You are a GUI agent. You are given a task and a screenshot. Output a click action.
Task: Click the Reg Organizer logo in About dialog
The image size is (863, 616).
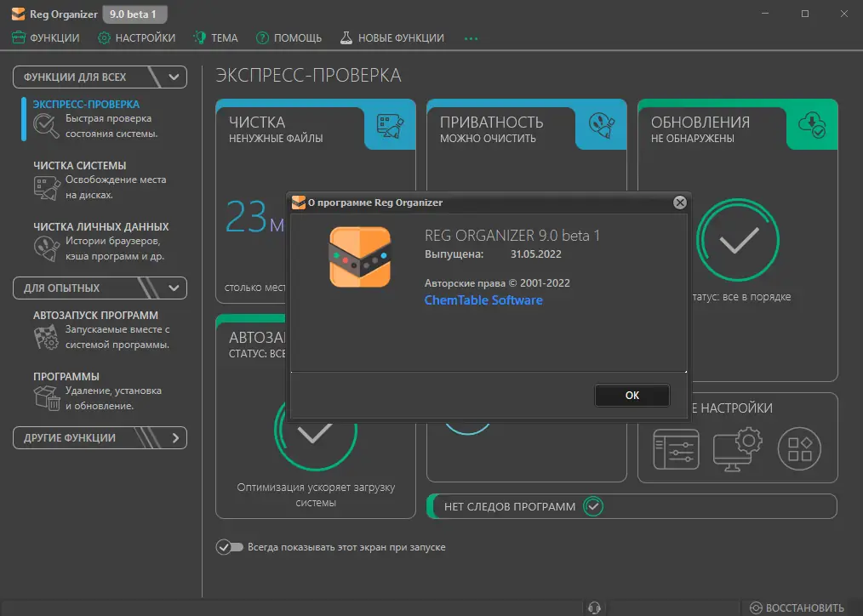tap(360, 257)
